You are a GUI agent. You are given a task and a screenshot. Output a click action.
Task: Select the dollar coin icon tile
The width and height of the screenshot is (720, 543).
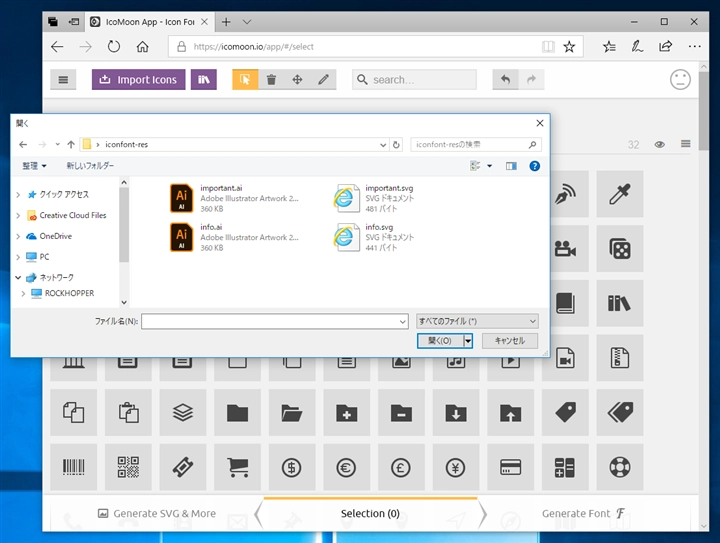[292, 467]
